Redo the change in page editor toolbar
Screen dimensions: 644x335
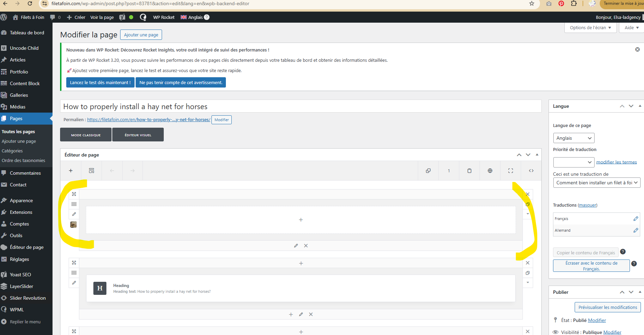tap(133, 171)
